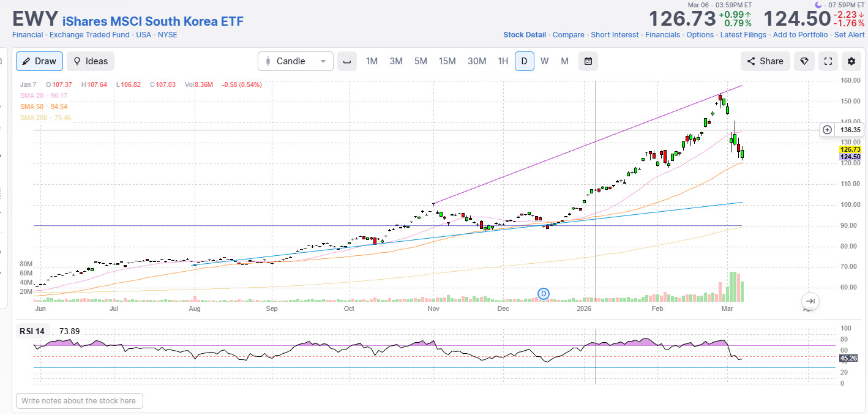
Task: Click the Share button
Action: tap(765, 61)
